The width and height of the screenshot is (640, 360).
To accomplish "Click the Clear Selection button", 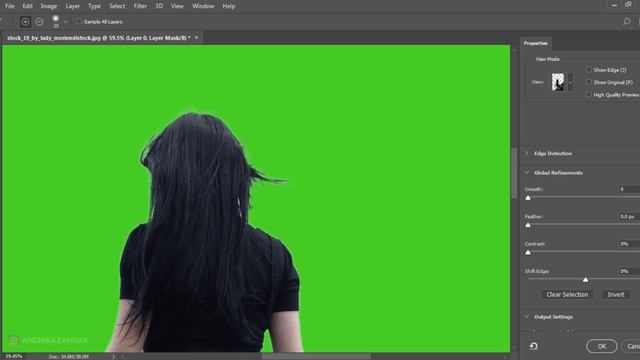I will [567, 294].
